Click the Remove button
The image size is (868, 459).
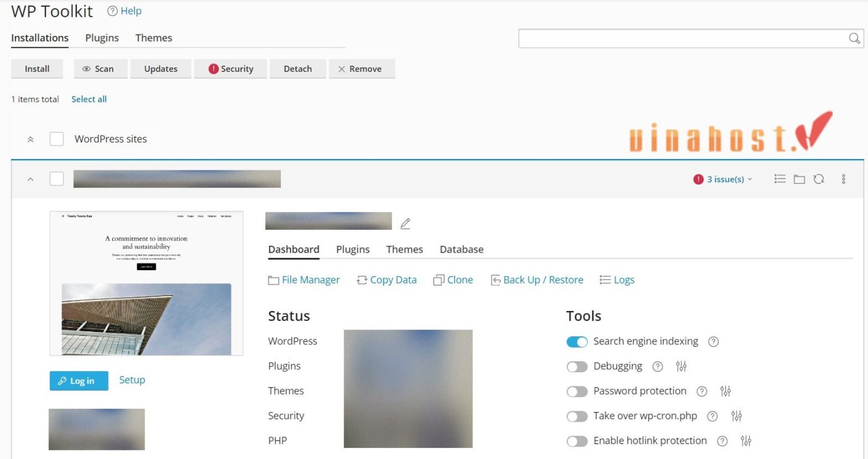(x=362, y=69)
